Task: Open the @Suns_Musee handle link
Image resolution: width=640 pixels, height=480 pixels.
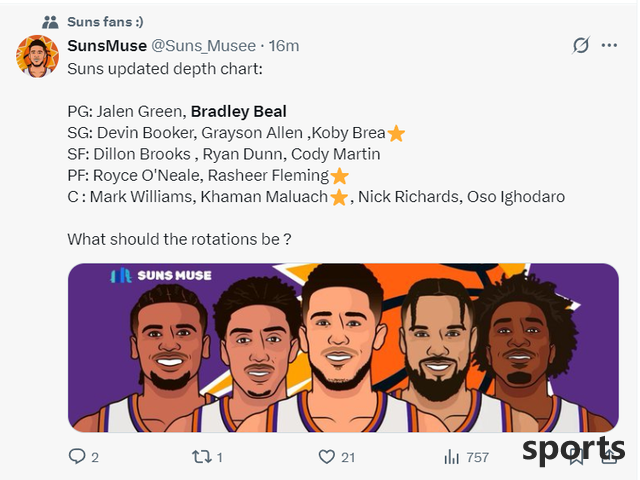Action: [204, 46]
